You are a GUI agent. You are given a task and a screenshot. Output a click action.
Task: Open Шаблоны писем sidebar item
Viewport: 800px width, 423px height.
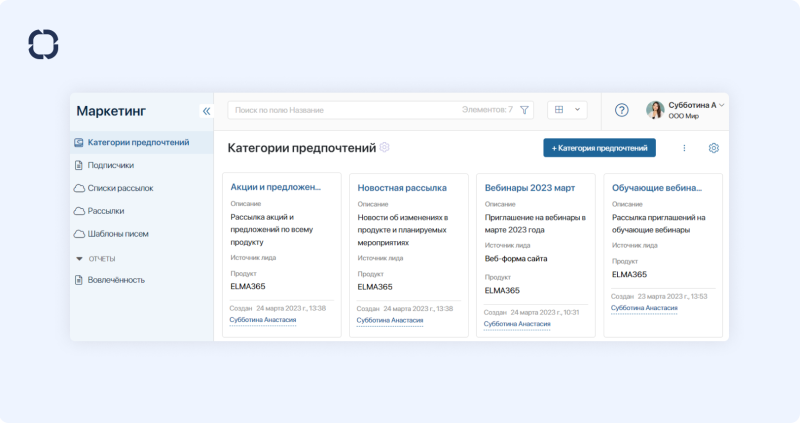(x=118, y=234)
